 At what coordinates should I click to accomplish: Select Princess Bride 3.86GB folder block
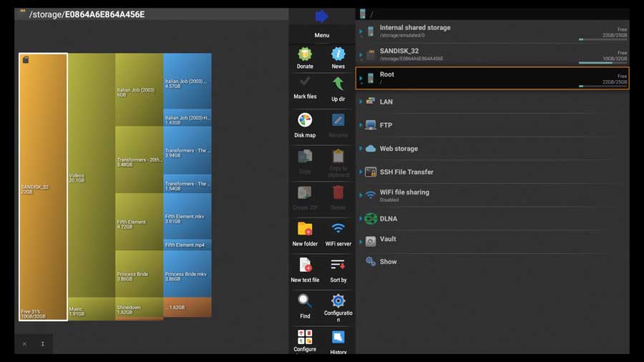coord(139,274)
